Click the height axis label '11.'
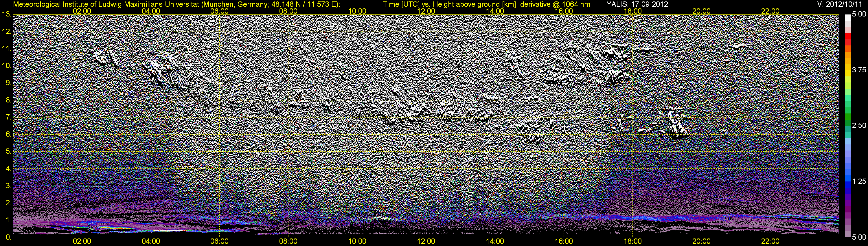This screenshot has height=246, width=868. pos(6,49)
